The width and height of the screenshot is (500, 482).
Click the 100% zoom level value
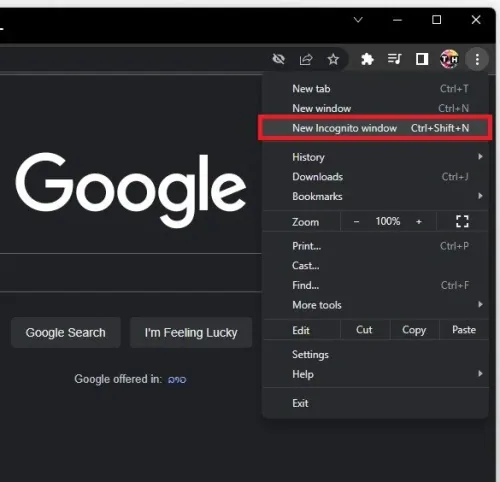coord(388,221)
